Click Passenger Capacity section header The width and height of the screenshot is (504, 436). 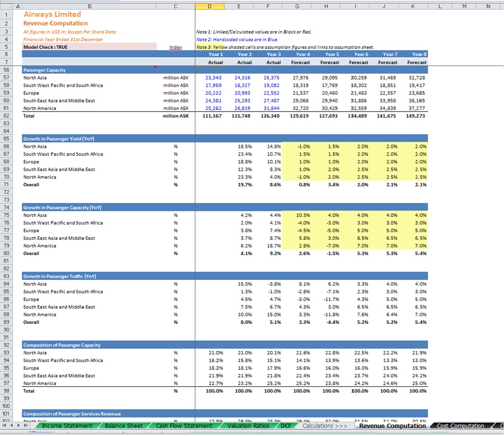pyautogui.click(x=44, y=70)
